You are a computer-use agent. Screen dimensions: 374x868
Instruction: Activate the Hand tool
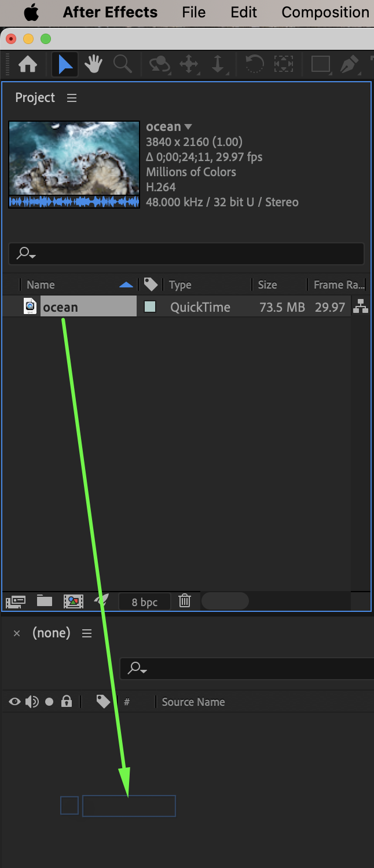[x=93, y=64]
